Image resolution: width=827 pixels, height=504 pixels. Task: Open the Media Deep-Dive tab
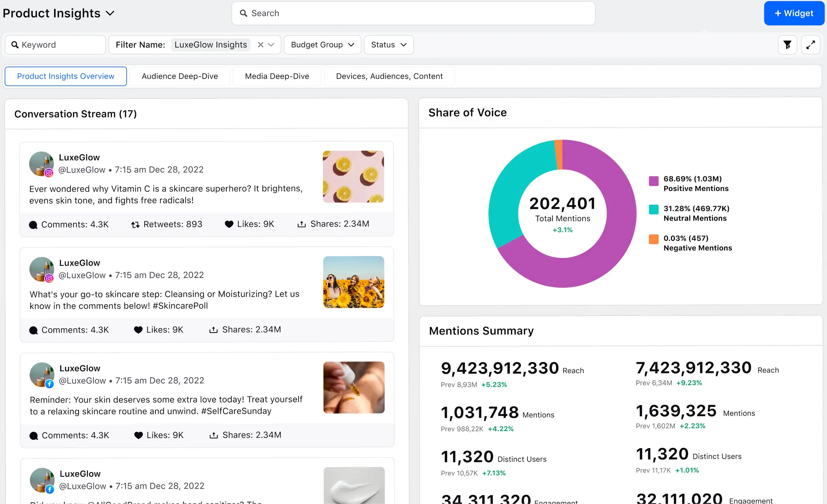pos(277,76)
